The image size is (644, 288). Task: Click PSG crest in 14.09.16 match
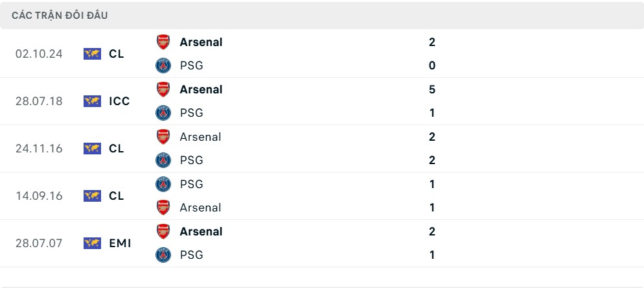pos(163,184)
